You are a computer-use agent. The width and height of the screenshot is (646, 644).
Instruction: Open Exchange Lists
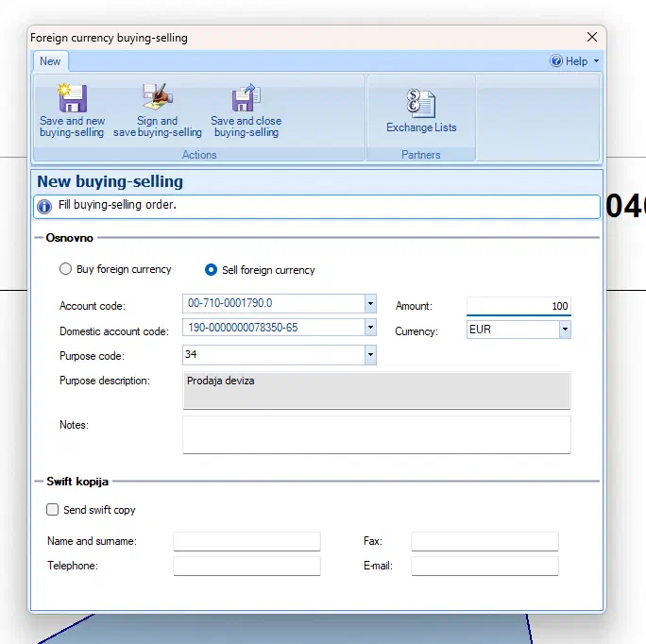(420, 103)
